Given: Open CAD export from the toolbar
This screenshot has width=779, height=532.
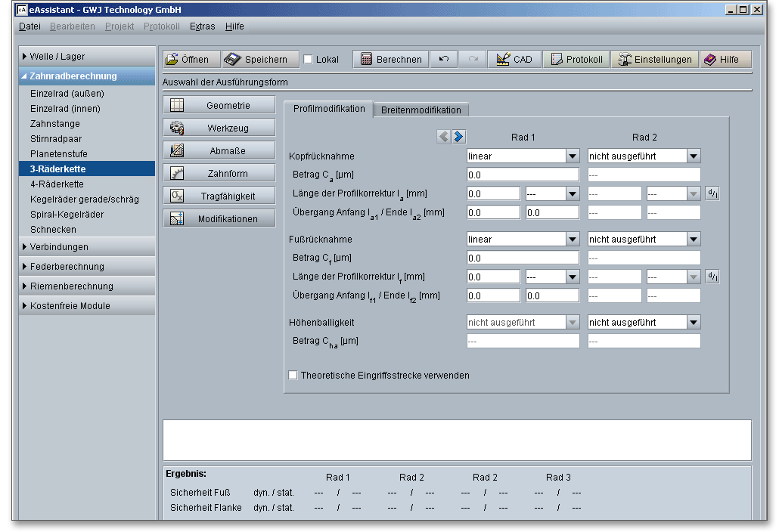Looking at the screenshot, I should pyautogui.click(x=514, y=60).
